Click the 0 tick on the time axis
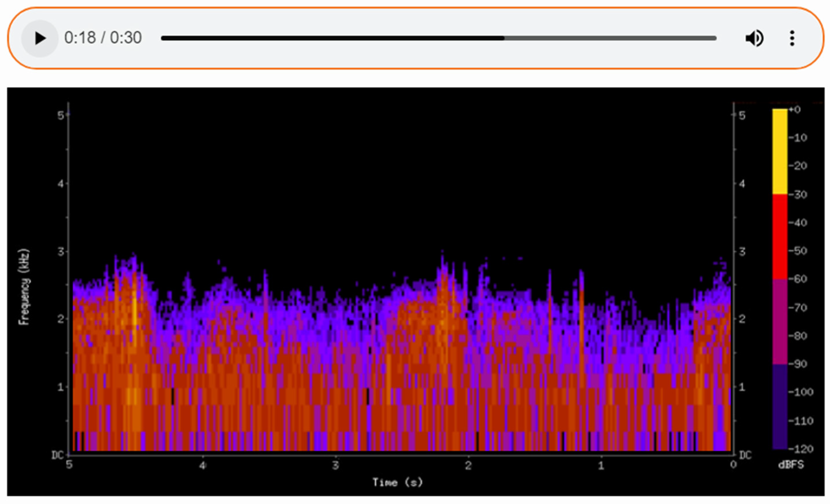830x504 pixels. 733,465
